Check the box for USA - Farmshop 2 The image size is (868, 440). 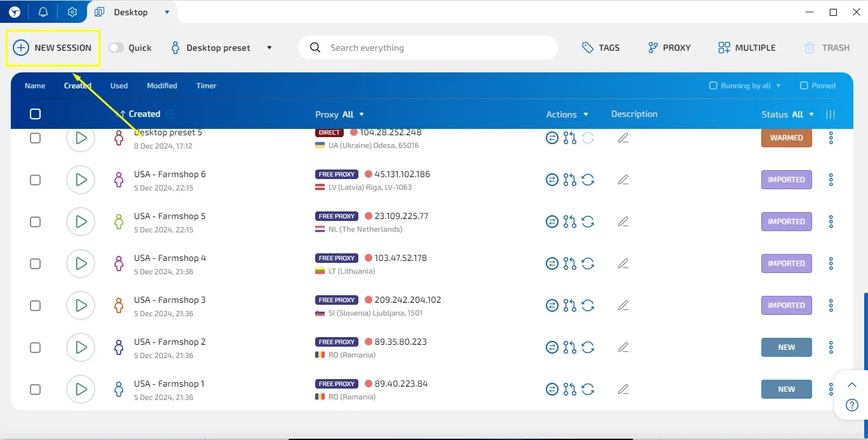click(36, 347)
